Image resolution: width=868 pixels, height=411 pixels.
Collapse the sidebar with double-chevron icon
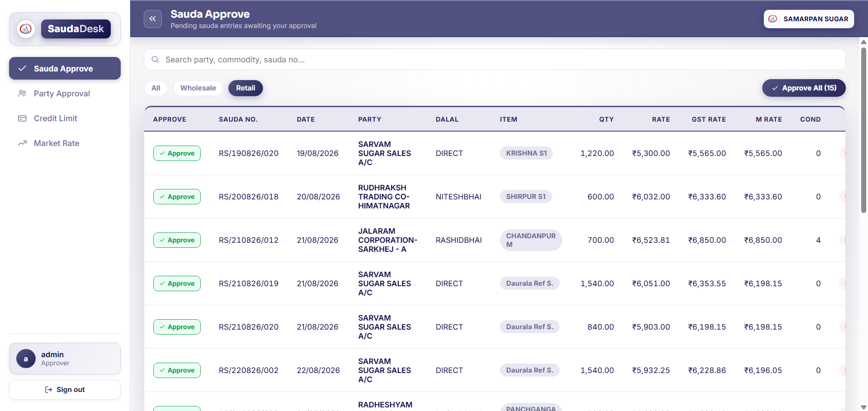(x=152, y=19)
